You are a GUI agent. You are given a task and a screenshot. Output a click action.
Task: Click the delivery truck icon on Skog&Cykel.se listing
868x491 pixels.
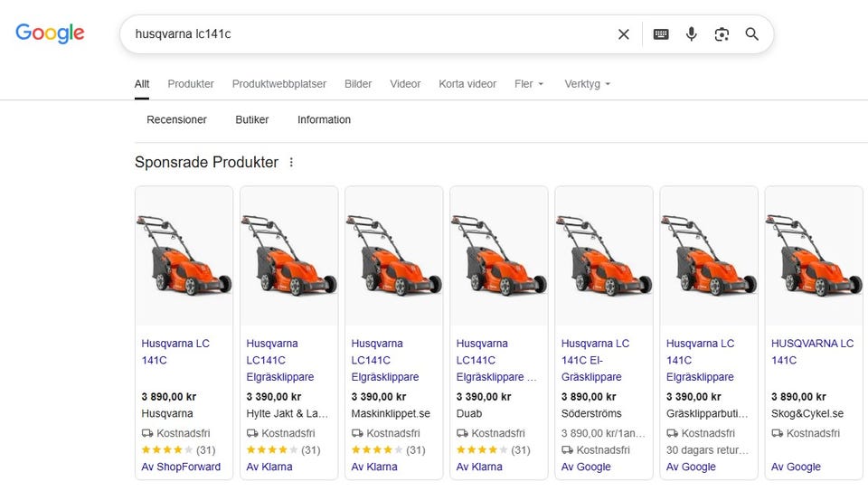pyautogui.click(x=778, y=433)
